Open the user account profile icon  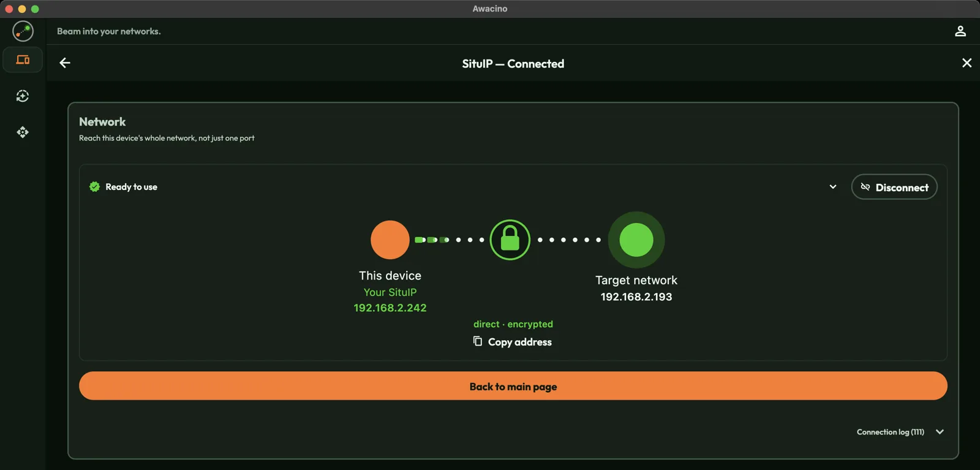pyautogui.click(x=960, y=31)
